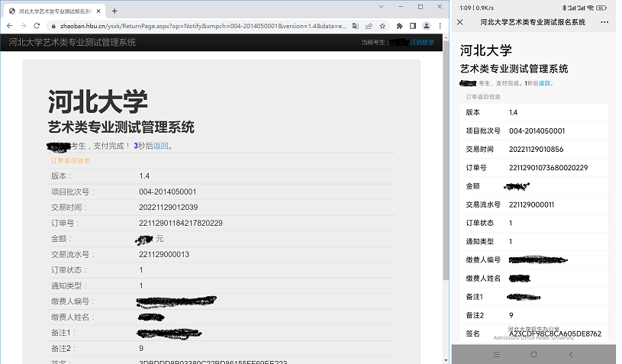Viewport: 622px width, 364px height.
Task: Open translate page icon in address bar
Action: (356, 26)
